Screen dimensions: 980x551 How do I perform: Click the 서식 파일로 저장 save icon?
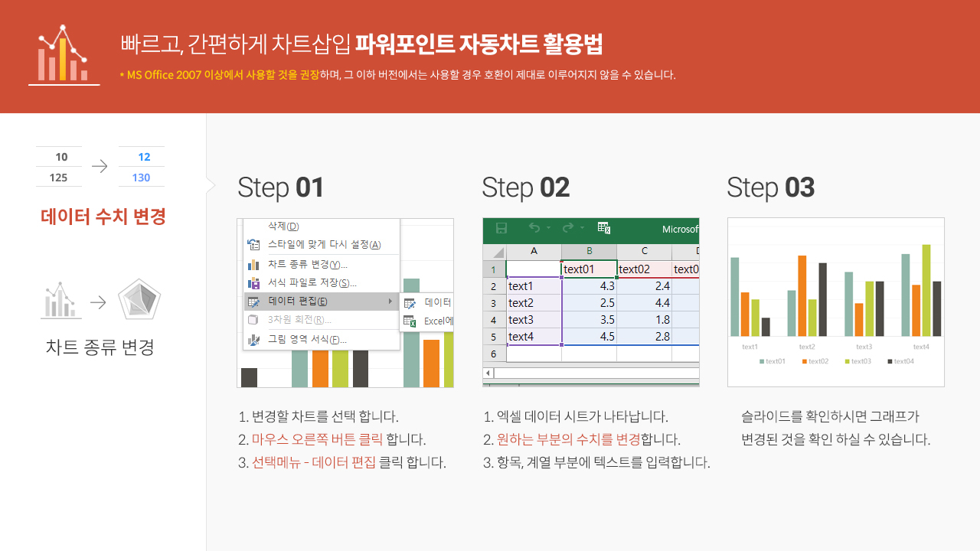click(x=254, y=283)
